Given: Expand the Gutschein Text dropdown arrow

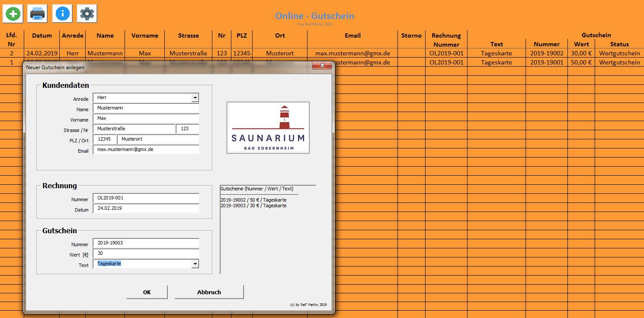Looking at the screenshot, I should tap(195, 264).
